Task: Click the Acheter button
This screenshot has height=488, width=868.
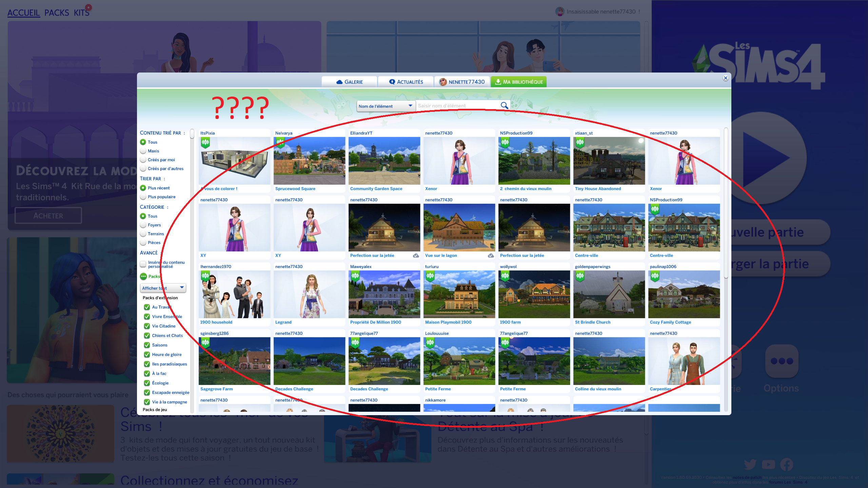Action: pyautogui.click(x=48, y=216)
